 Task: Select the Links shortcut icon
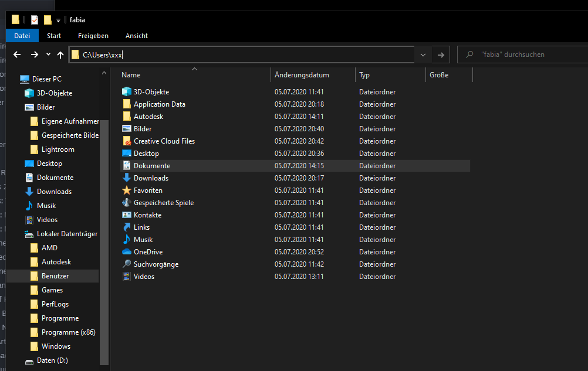127,227
